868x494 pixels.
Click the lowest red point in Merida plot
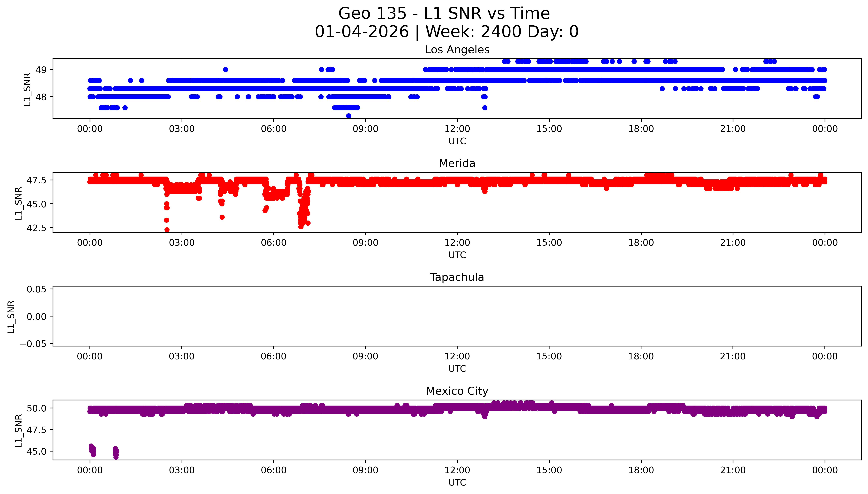pyautogui.click(x=167, y=230)
